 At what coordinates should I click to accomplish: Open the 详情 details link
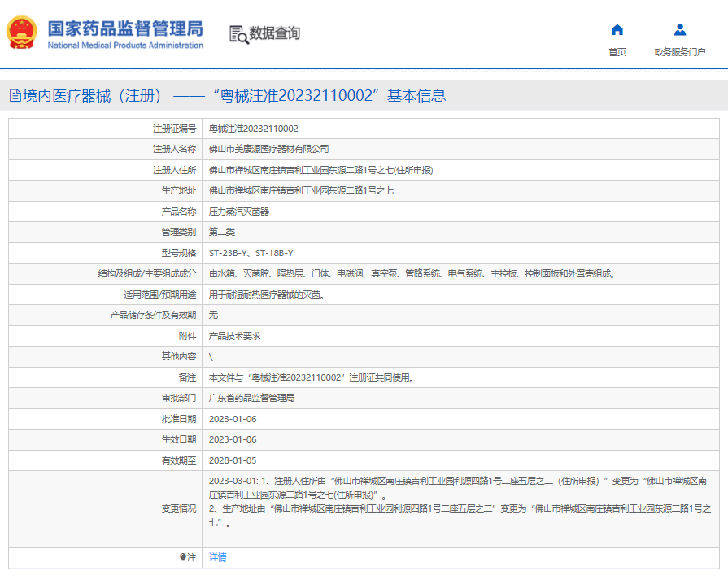pos(218,557)
